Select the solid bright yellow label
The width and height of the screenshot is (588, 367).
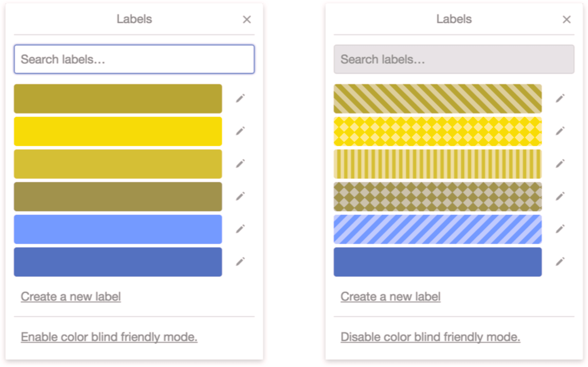tap(118, 132)
